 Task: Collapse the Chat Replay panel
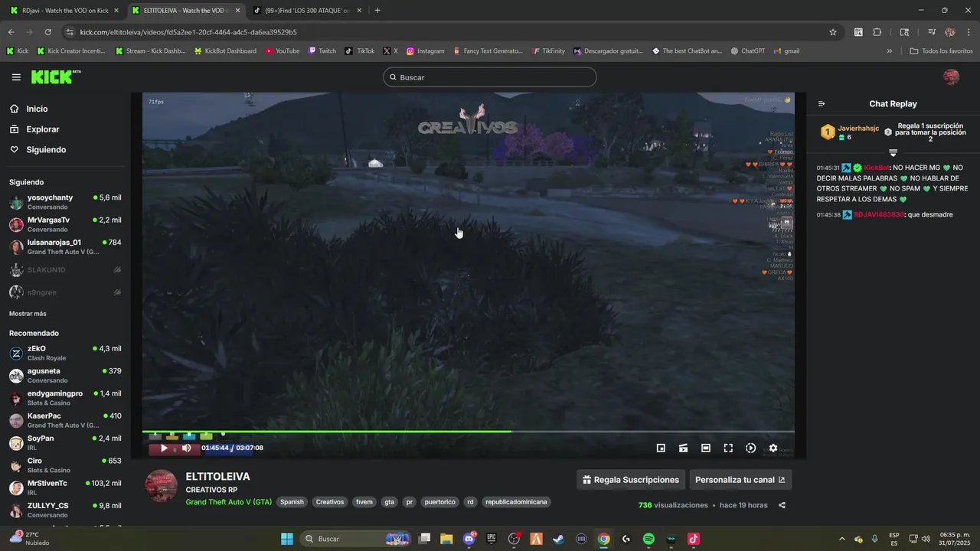pyautogui.click(x=822, y=104)
